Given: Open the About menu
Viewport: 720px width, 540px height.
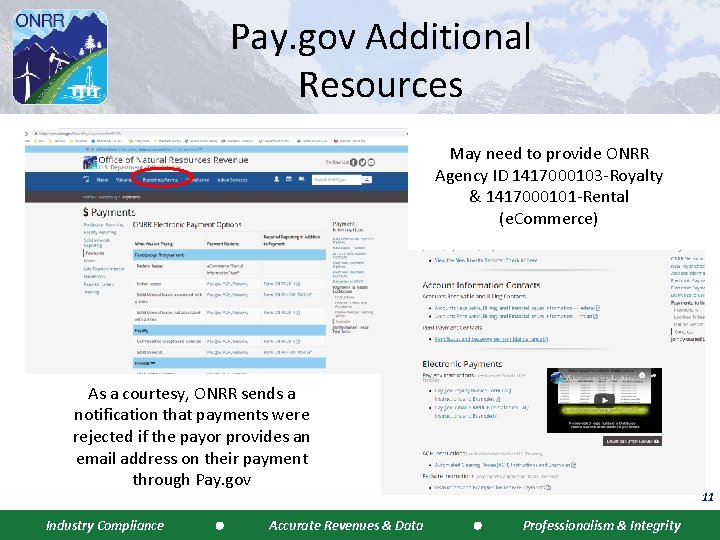Looking at the screenshot, I should [x=102, y=180].
